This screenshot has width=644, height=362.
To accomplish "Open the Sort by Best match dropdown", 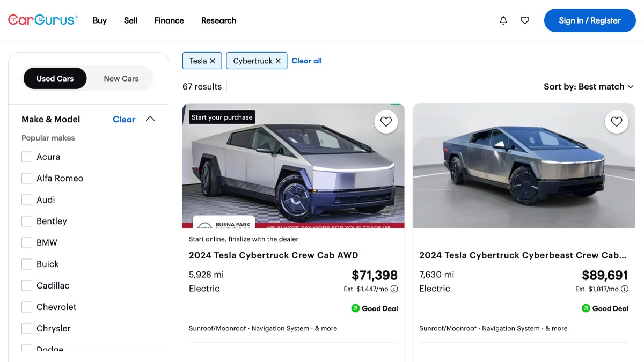I will point(588,86).
